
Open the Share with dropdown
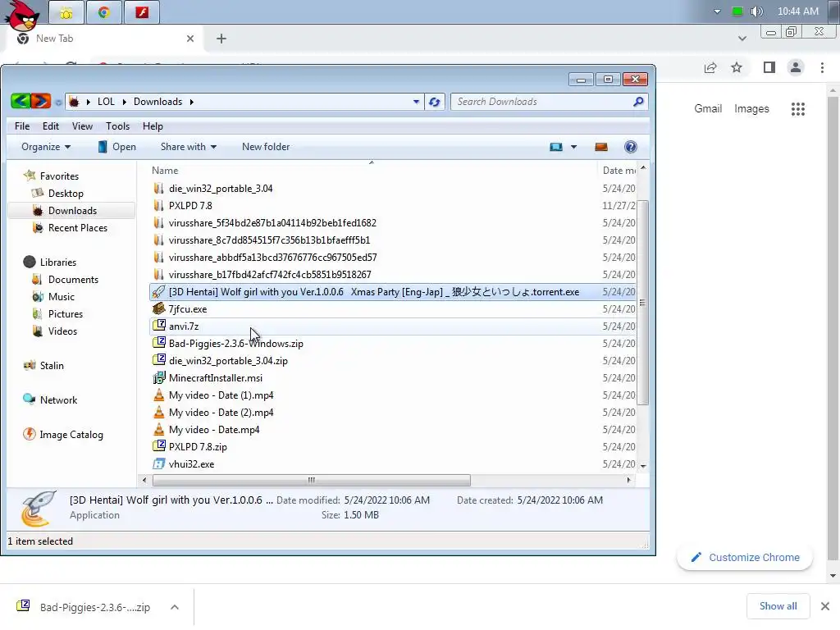(x=189, y=147)
